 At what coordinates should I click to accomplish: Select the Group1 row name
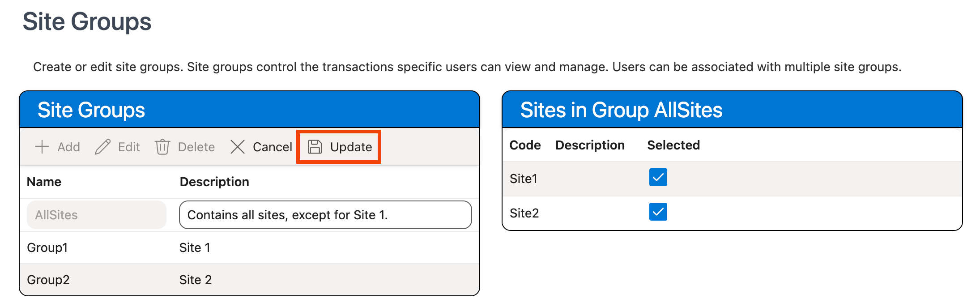[47, 247]
